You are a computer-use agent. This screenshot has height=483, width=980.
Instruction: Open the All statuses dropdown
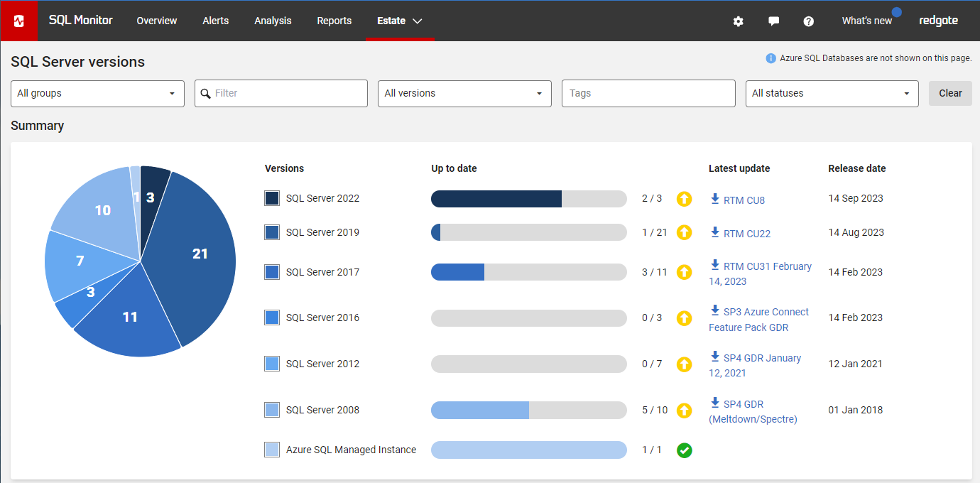point(832,93)
